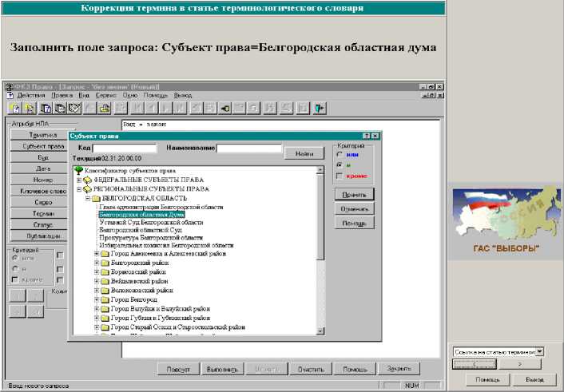The image size is (564, 392).
Task: Select 'Уставной Суд Белгородской области' row
Action: [151, 223]
